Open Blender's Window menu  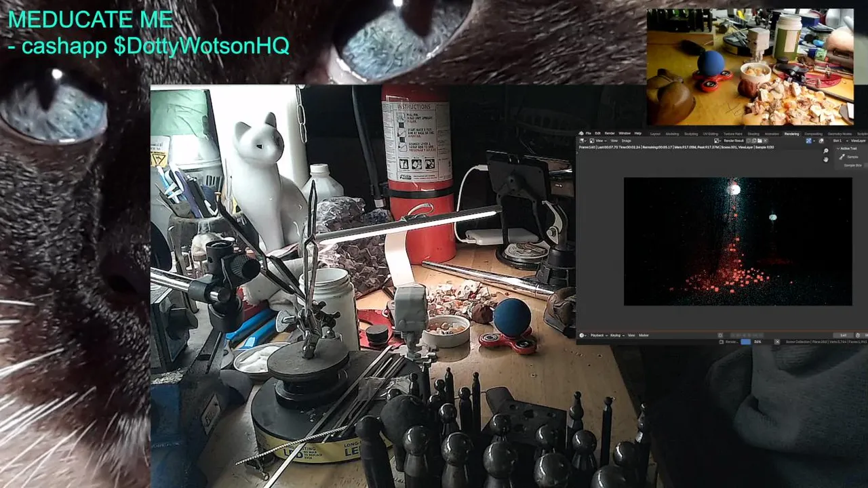(x=625, y=134)
